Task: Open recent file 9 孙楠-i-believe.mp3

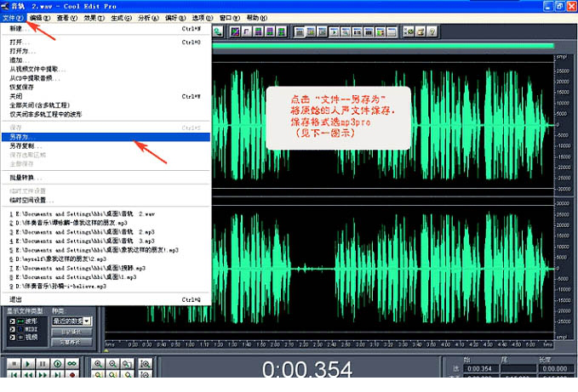Action: [106, 286]
